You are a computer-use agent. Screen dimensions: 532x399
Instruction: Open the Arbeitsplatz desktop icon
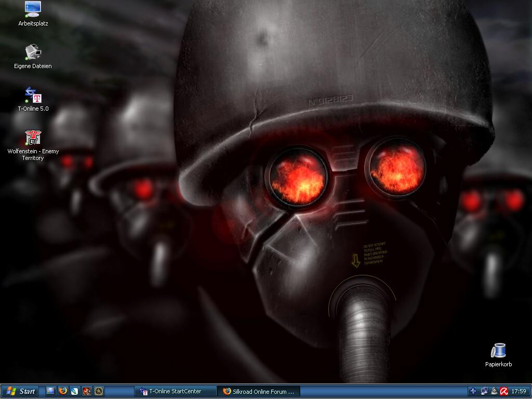click(33, 9)
